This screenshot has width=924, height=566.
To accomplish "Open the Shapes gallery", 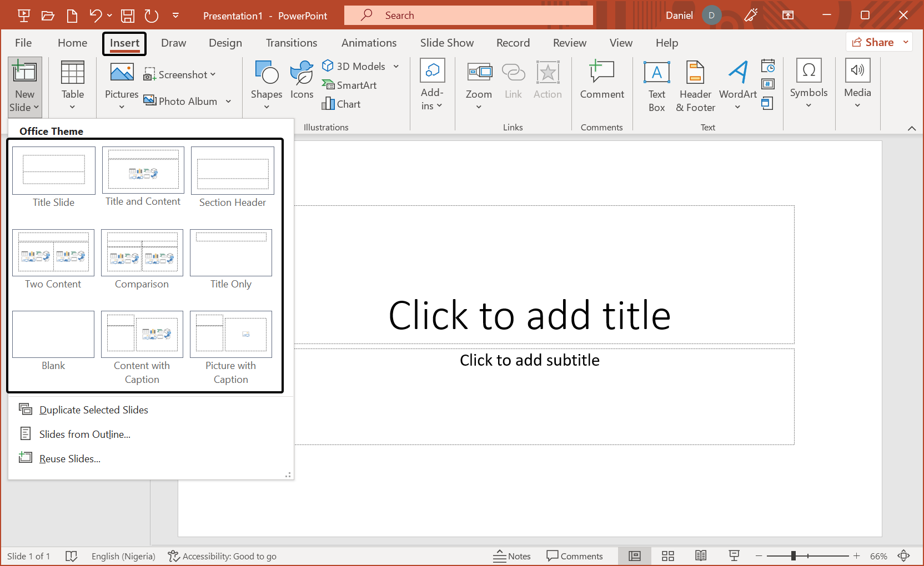I will coord(267,83).
